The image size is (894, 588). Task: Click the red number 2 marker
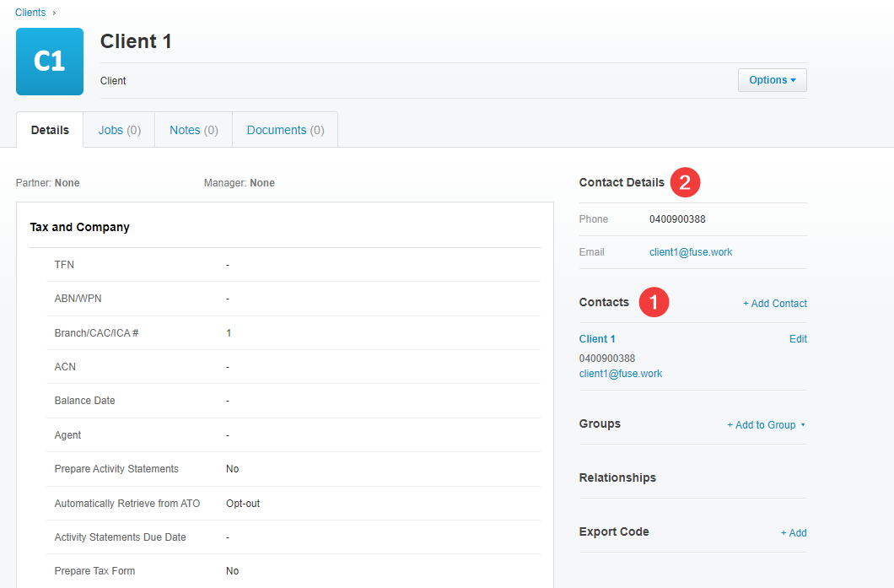click(x=685, y=182)
